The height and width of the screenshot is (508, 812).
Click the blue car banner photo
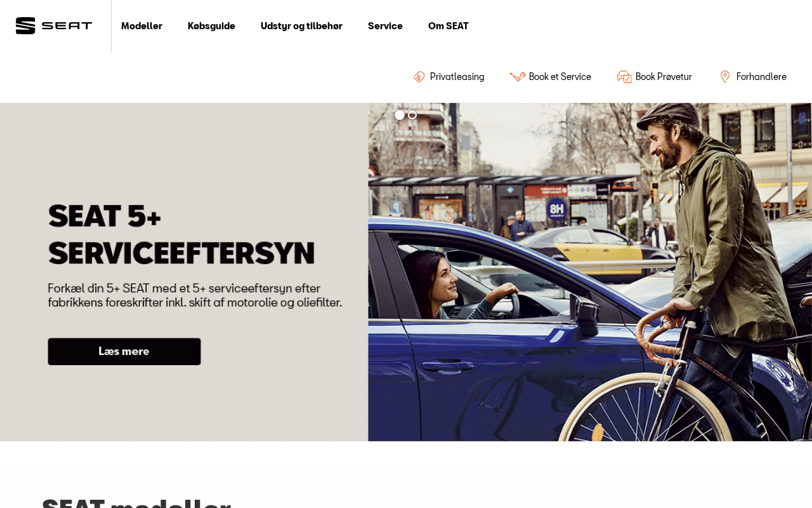(590, 272)
